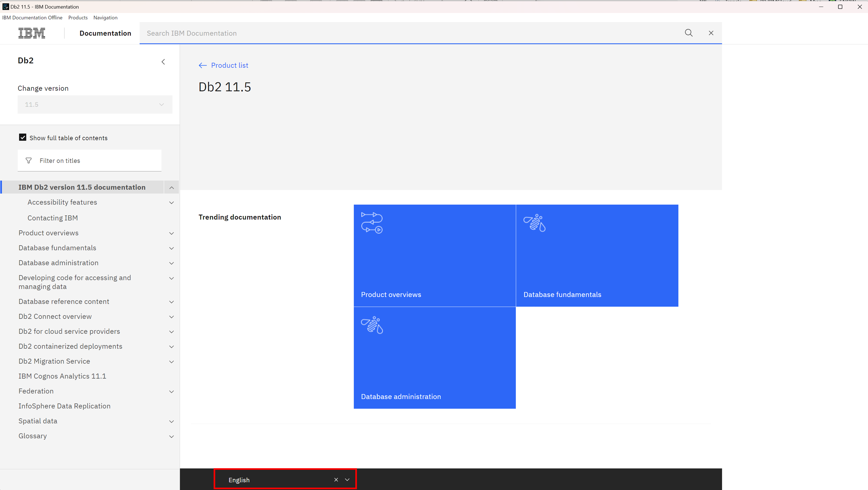
Task: Open the Database fundamentals bee icon tile
Action: pyautogui.click(x=534, y=223)
